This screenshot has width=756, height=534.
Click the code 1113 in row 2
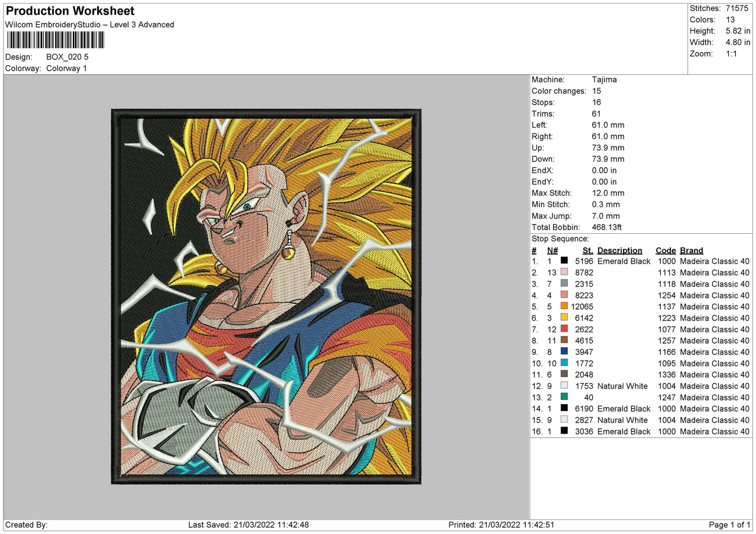click(667, 272)
